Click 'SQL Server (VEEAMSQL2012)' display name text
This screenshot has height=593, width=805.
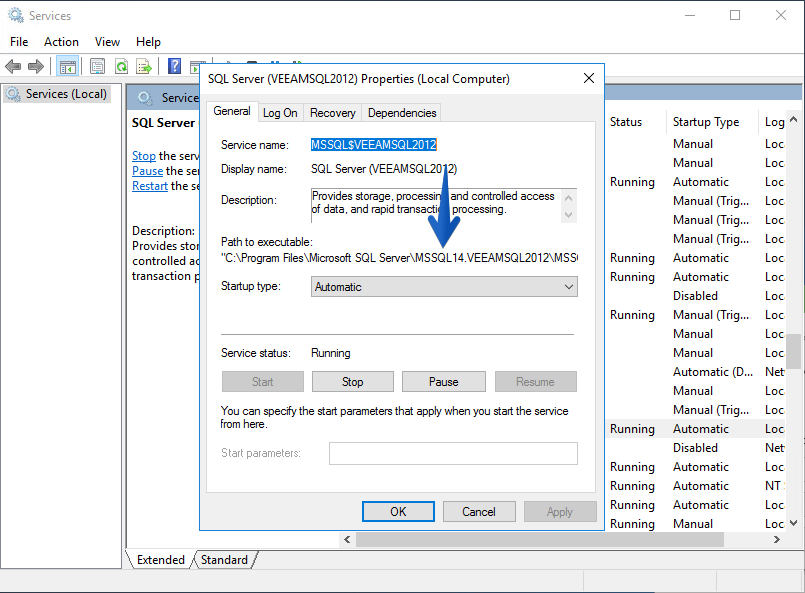click(384, 169)
